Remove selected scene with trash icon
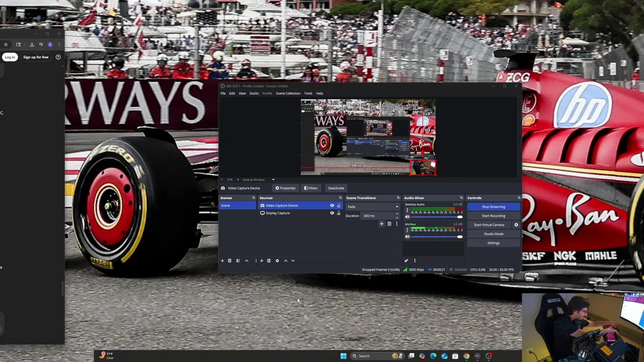The image size is (644, 362). tap(229, 260)
